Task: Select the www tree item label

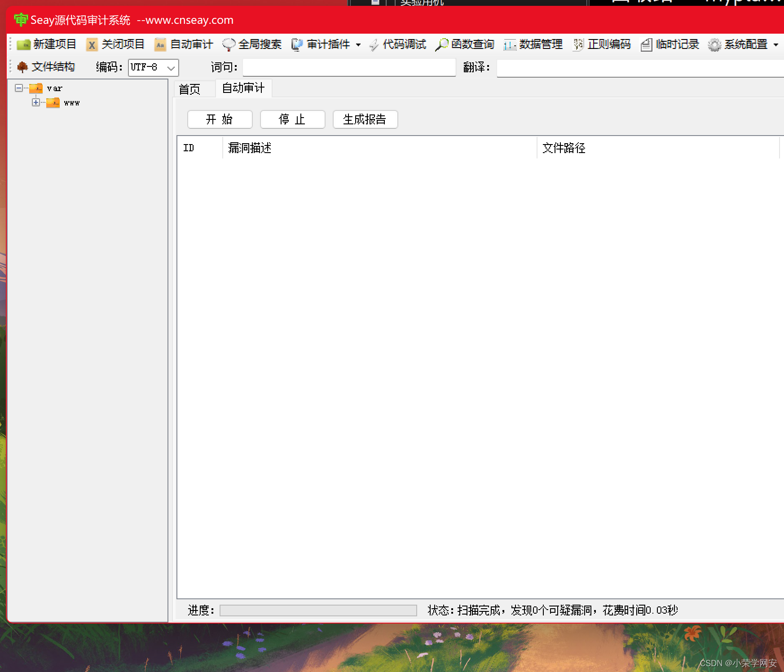Action: tap(72, 103)
